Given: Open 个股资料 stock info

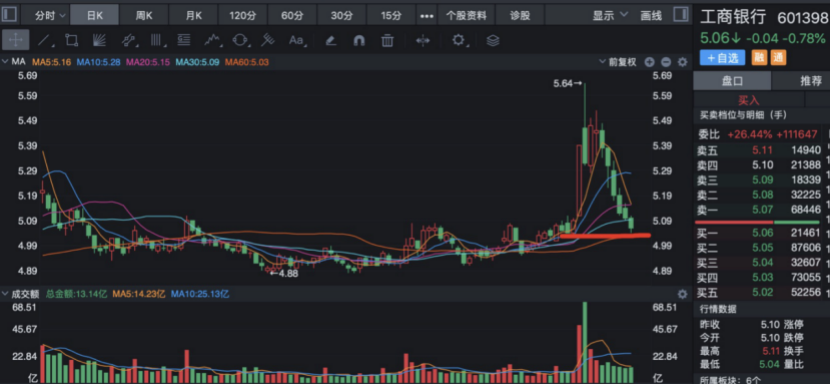Looking at the screenshot, I should [466, 15].
